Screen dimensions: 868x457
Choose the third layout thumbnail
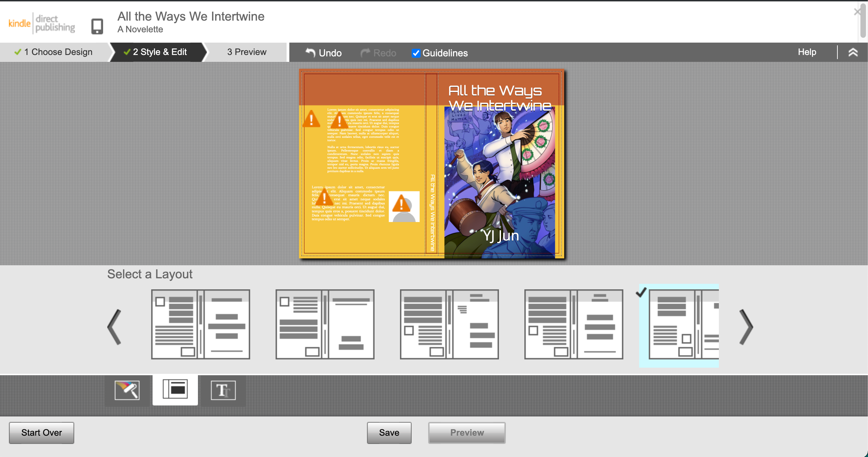[x=449, y=324]
